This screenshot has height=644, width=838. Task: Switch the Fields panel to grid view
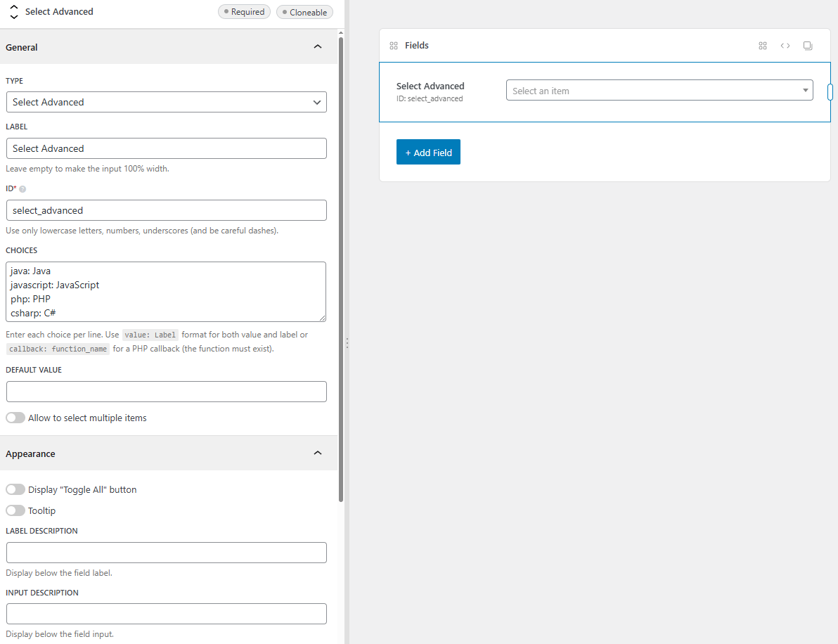pyautogui.click(x=763, y=45)
